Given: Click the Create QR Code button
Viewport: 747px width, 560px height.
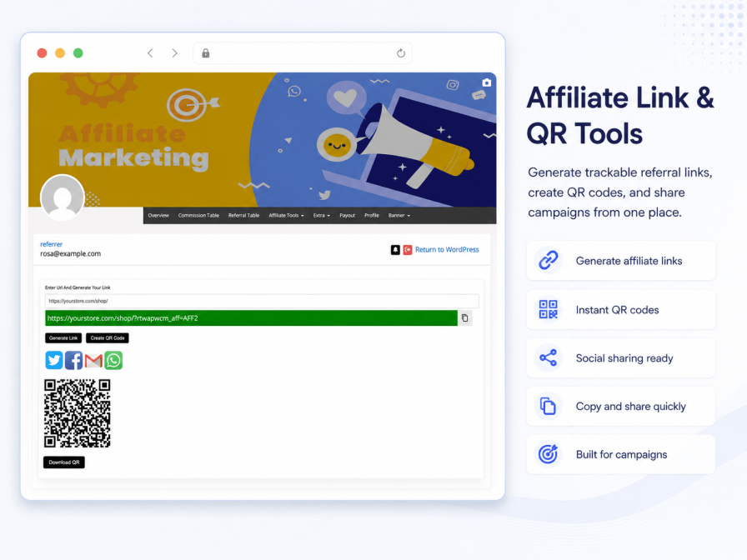Looking at the screenshot, I should (x=108, y=338).
